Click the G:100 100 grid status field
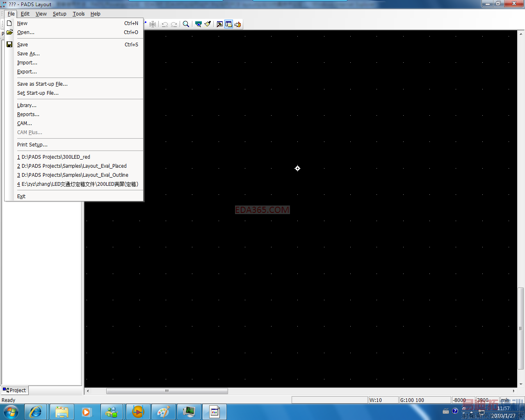Image resolution: width=525 pixels, height=420 pixels. [425, 400]
